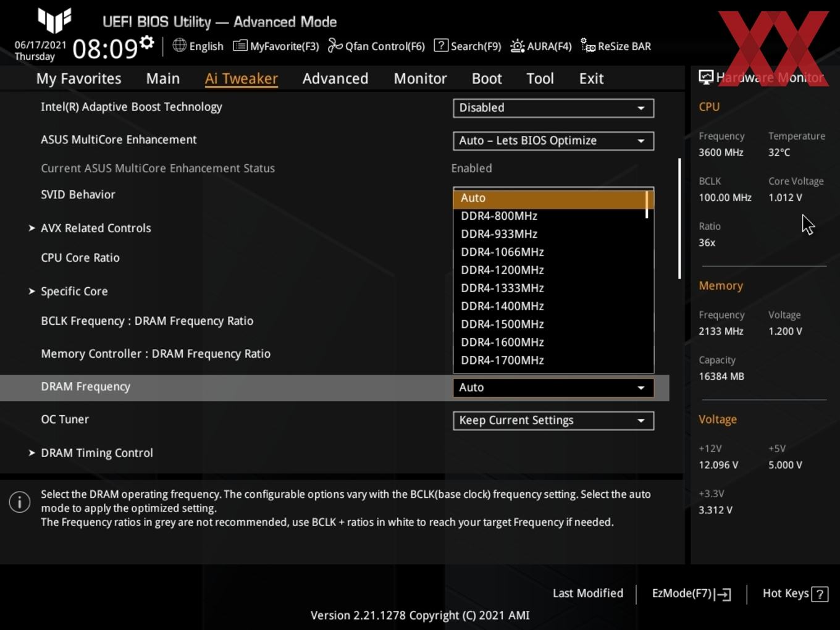Switch to My Favorites tab
This screenshot has width=840, height=630.
[x=79, y=78]
